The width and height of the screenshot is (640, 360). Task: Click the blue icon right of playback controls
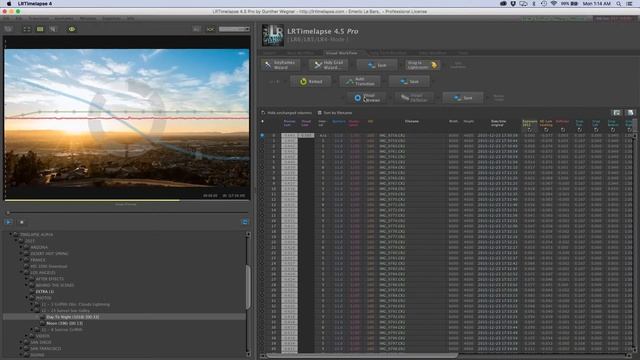click(x=245, y=222)
